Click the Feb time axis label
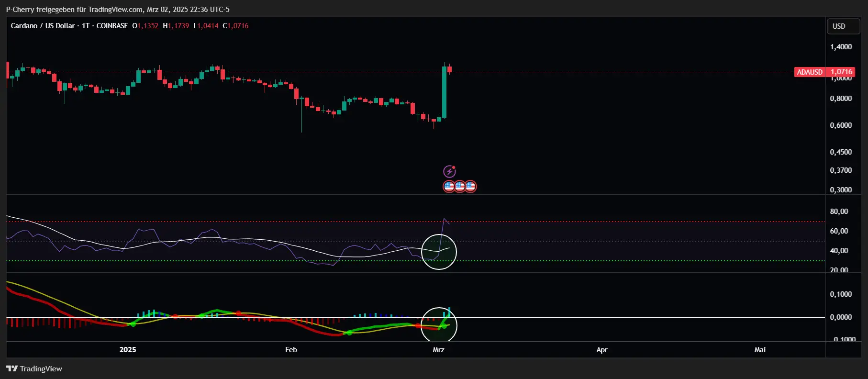 [291, 350]
